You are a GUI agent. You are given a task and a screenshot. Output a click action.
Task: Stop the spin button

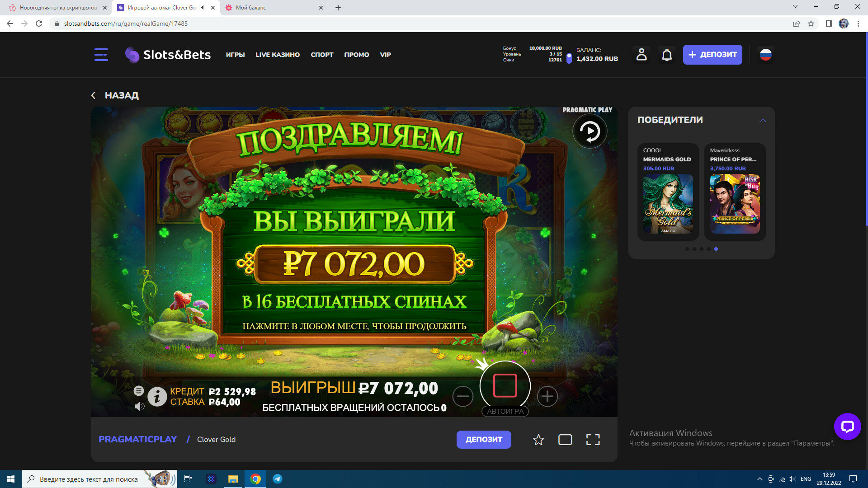click(505, 385)
